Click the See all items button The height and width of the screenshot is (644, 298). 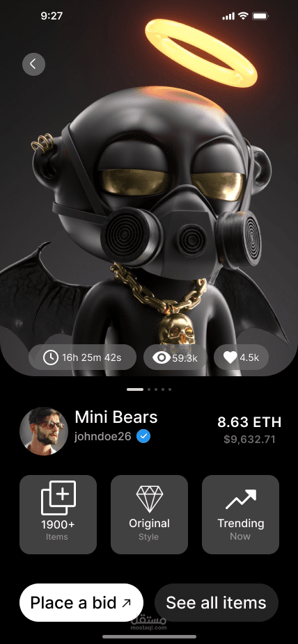coord(217,602)
